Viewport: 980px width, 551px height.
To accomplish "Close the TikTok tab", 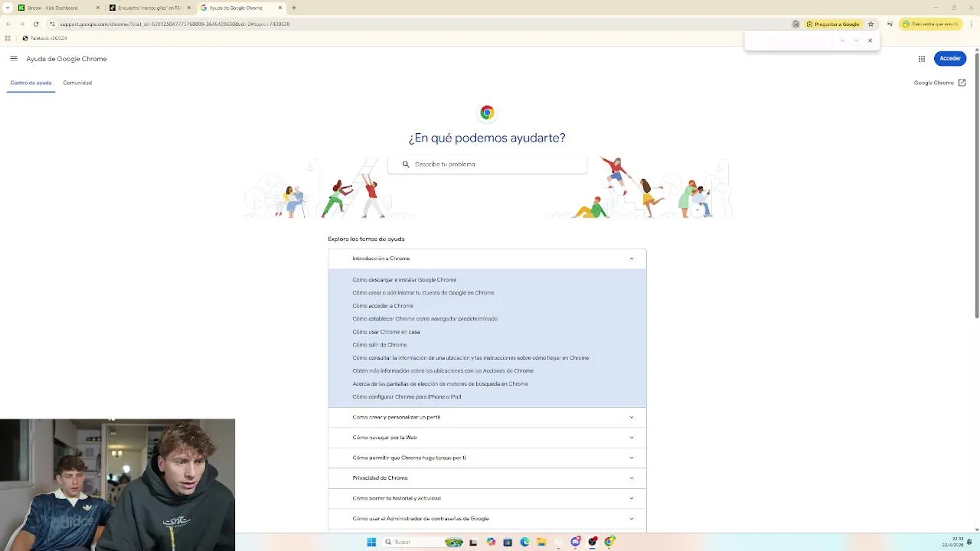I will click(189, 8).
